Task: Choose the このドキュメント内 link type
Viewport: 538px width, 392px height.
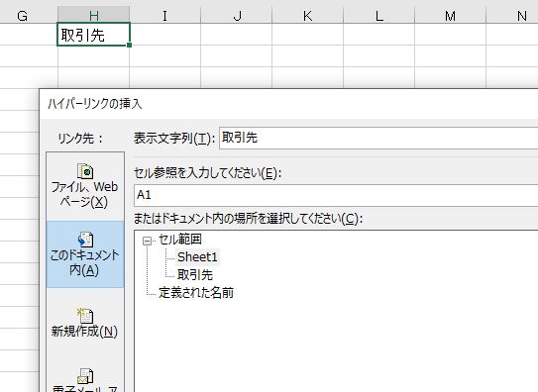Action: pos(85,254)
